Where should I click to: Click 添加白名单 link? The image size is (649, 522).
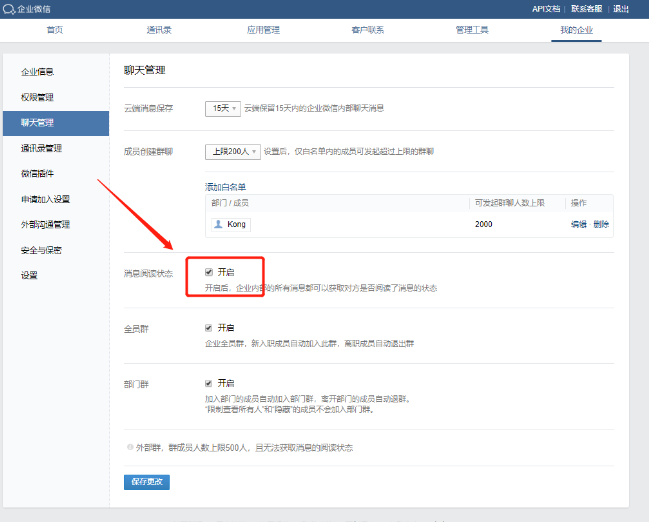click(x=225, y=187)
